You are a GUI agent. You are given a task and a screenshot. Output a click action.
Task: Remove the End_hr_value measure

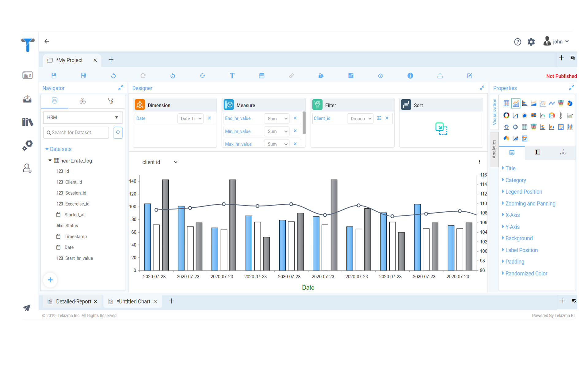click(x=295, y=118)
